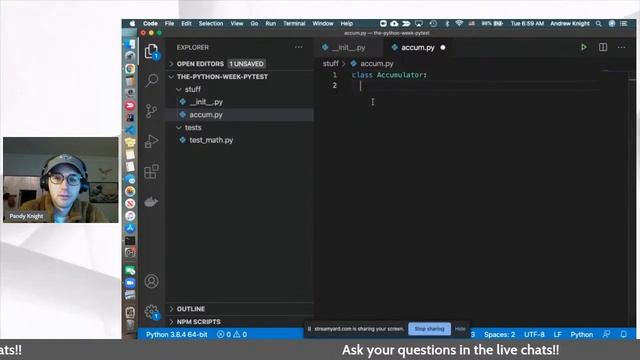Hide the screen sharing banner
The image size is (640, 360).
pos(460,329)
